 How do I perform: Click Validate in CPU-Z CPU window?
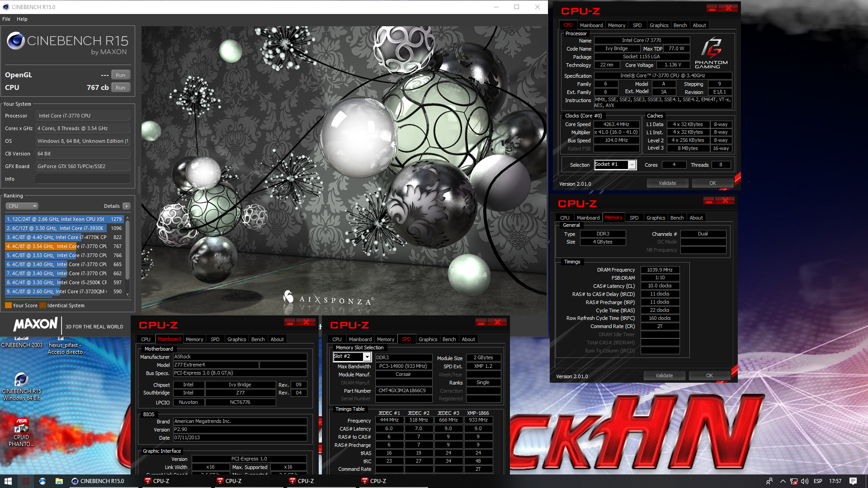[667, 183]
